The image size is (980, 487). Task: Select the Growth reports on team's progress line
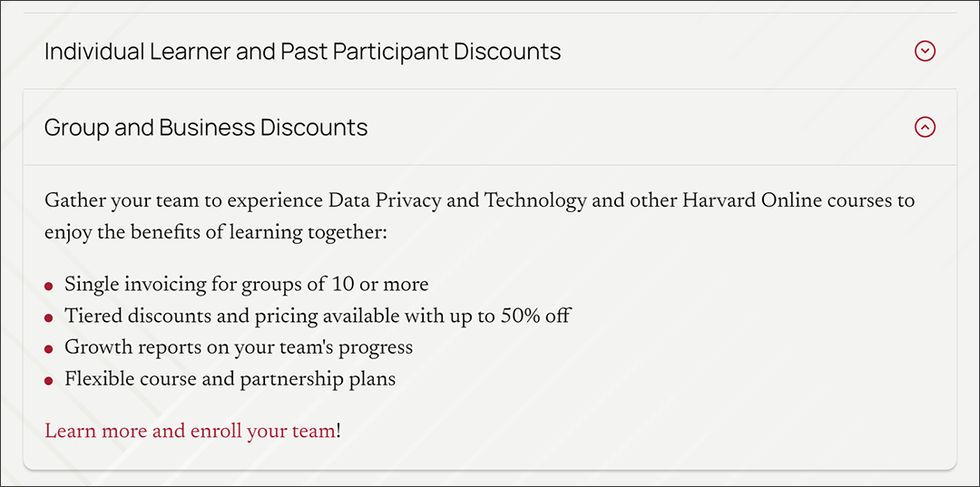238,347
